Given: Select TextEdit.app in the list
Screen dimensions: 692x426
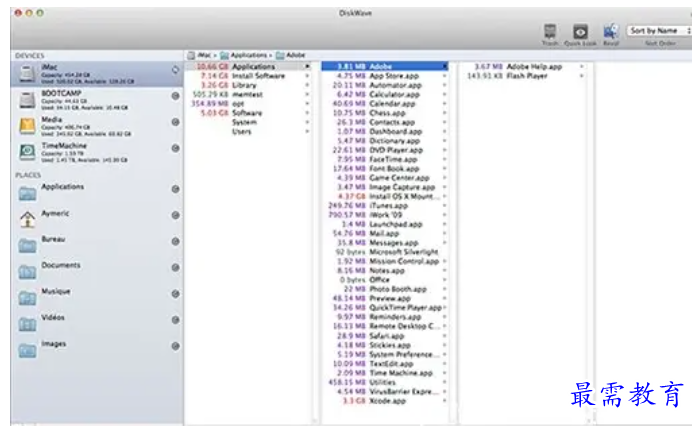Looking at the screenshot, I should click(x=385, y=364).
